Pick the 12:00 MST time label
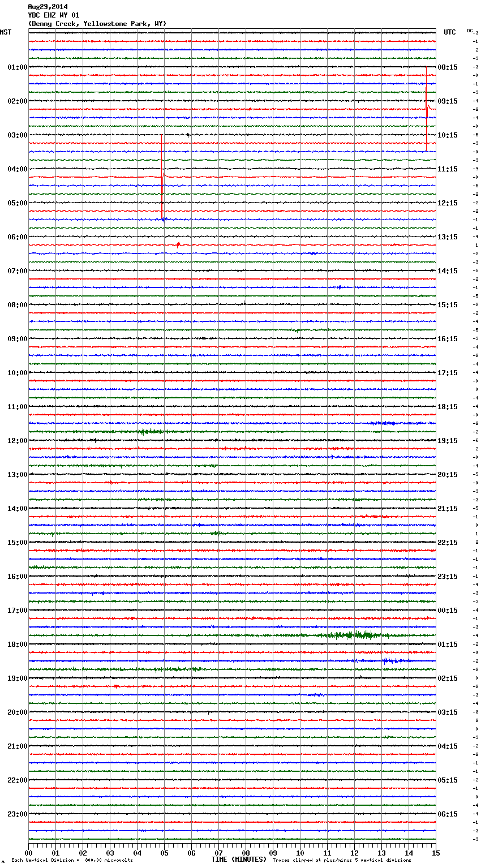This screenshot has height=868, width=481. coord(17,441)
